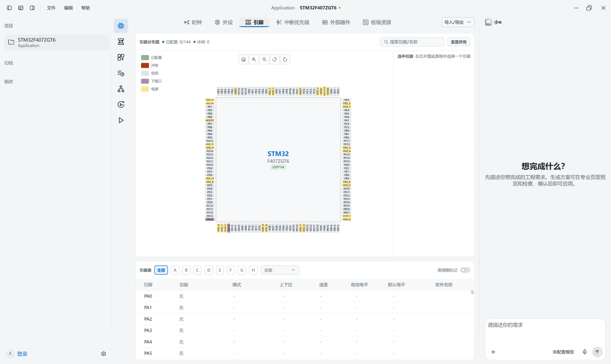Toggle the 原理图标记 switch
Image resolution: width=611 pixels, height=364 pixels.
(465, 270)
